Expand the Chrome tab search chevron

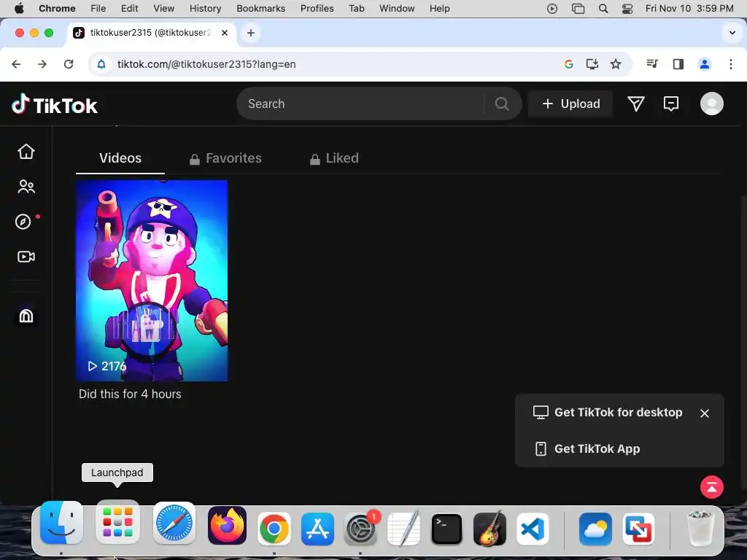[x=732, y=33]
